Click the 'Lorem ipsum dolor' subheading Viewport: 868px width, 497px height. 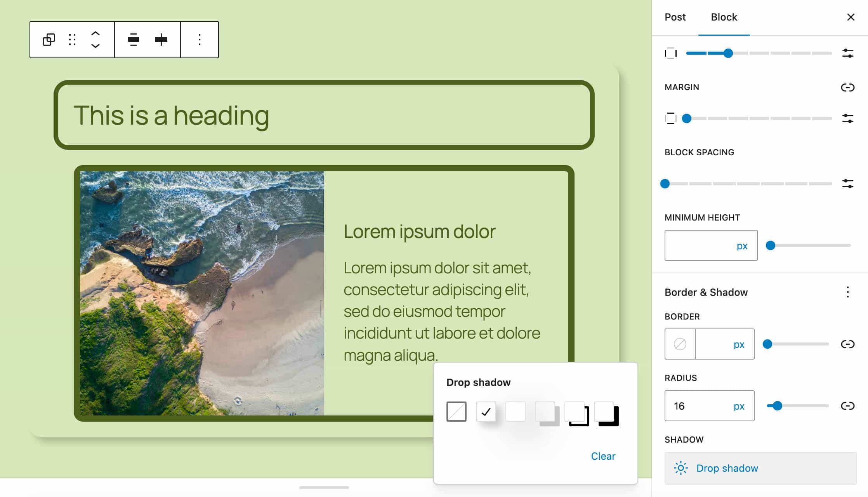coord(419,231)
